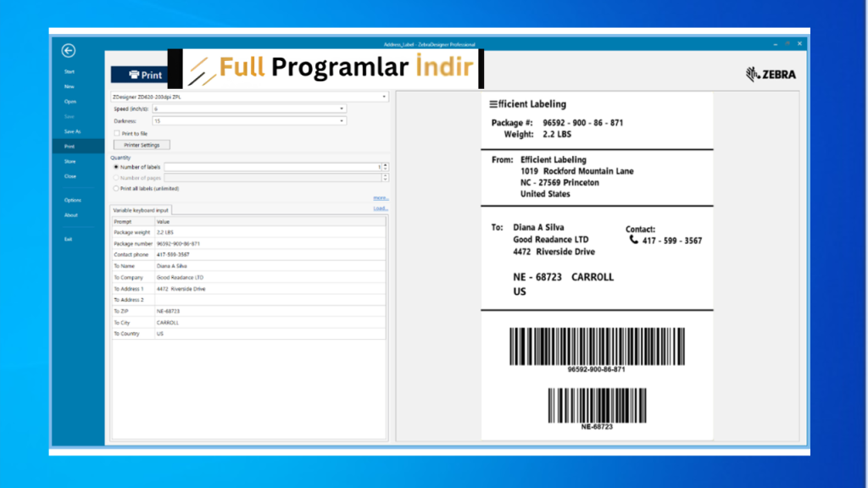868x488 pixels.
Task: Close the ZebraDesigner window
Action: coord(800,44)
